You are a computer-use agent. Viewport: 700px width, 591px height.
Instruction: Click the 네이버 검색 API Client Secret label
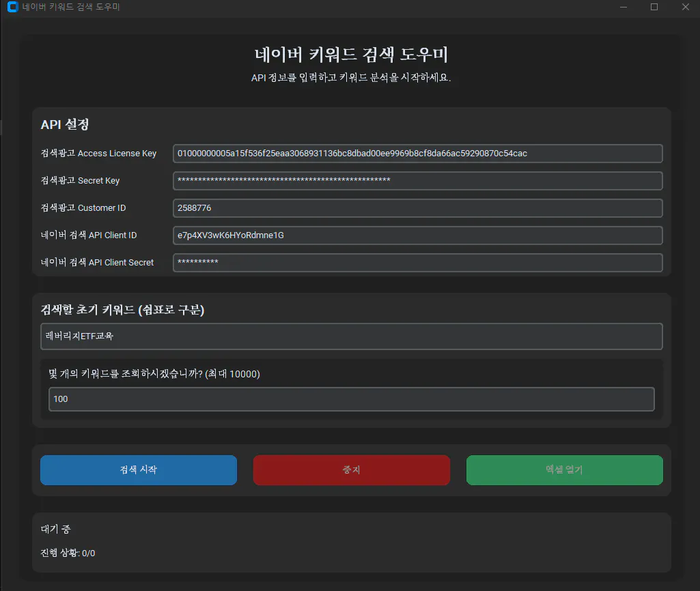[x=98, y=262]
